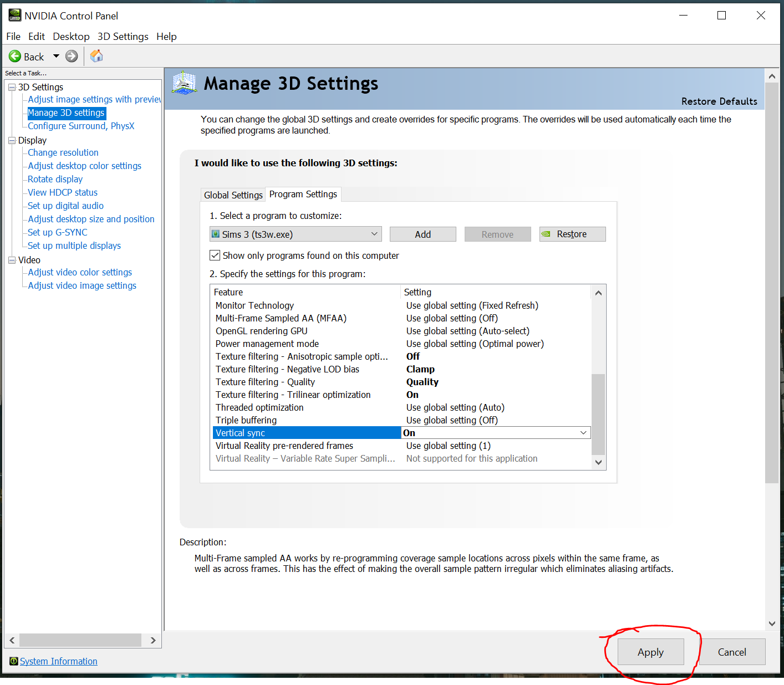
Task: Click the System Information icon
Action: (13, 661)
